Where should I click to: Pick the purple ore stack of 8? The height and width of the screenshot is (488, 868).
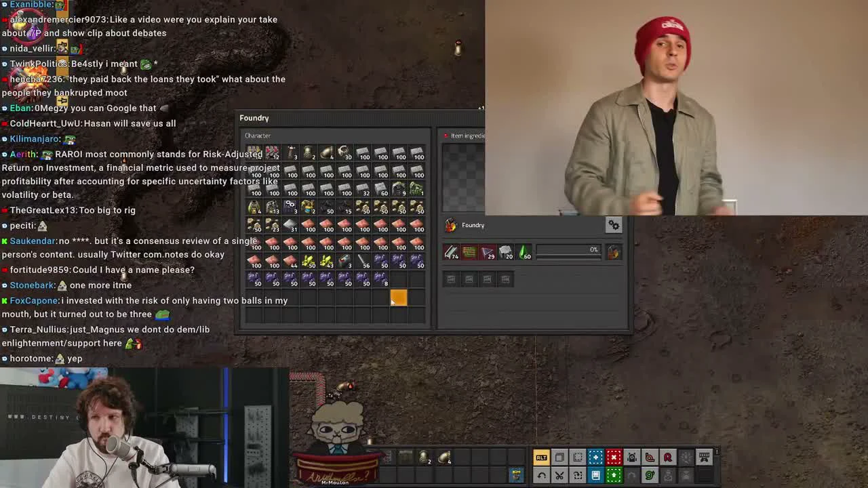tap(380, 279)
